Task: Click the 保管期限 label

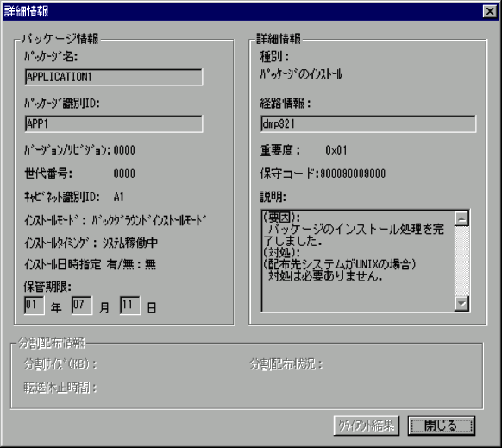Action: coord(47,287)
